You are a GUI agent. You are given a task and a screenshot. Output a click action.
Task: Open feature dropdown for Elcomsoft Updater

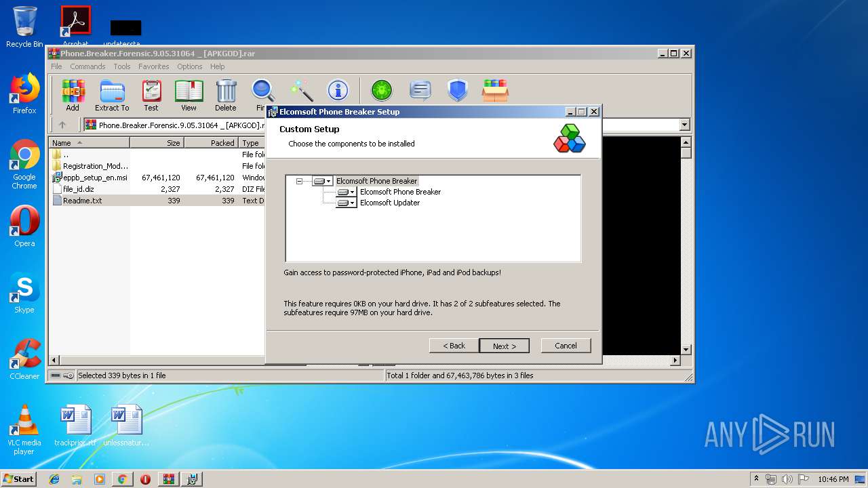(x=346, y=203)
